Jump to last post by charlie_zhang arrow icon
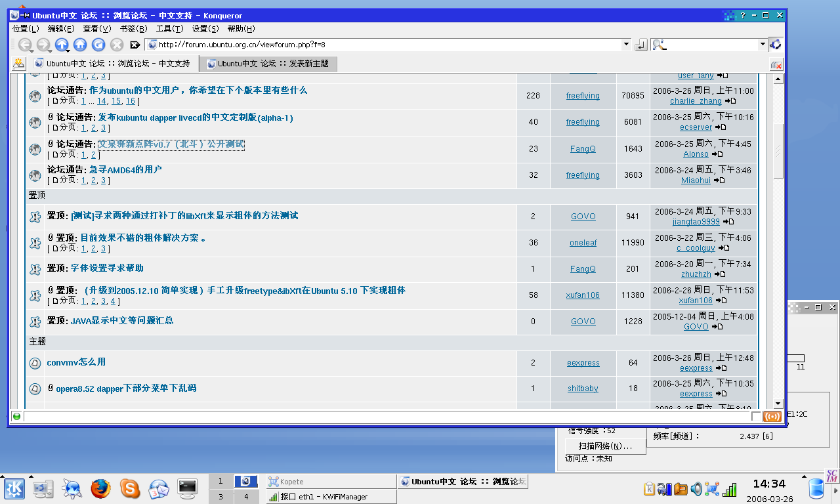This screenshot has height=504, width=840. 730,101
